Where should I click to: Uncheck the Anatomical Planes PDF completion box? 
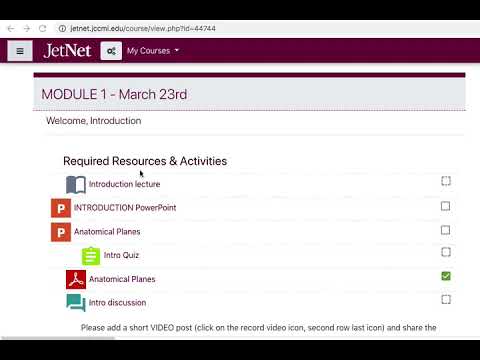point(446,276)
